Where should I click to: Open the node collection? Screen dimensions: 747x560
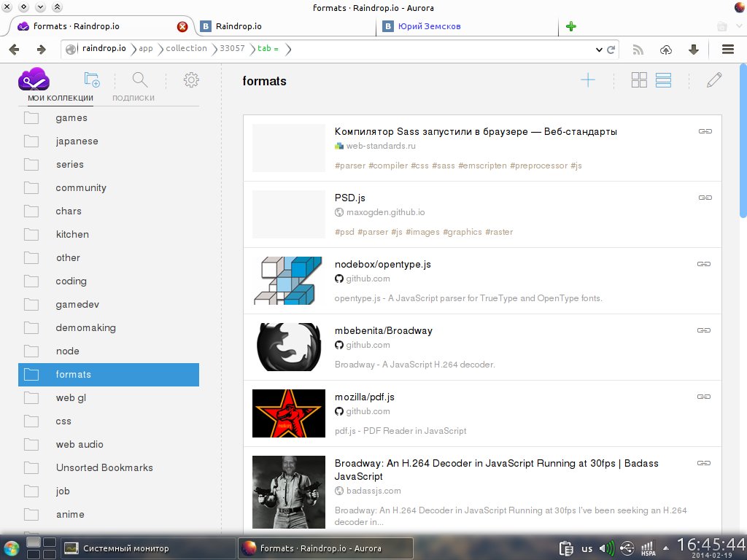tap(109, 351)
